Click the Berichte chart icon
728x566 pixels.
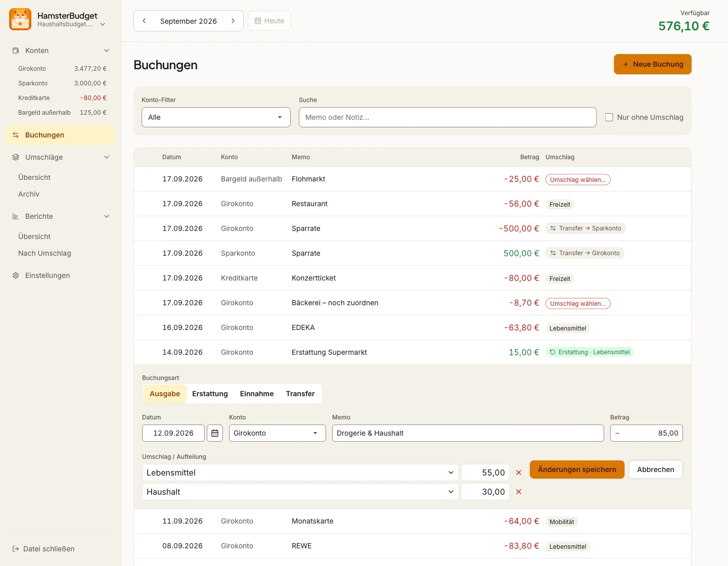click(x=16, y=216)
